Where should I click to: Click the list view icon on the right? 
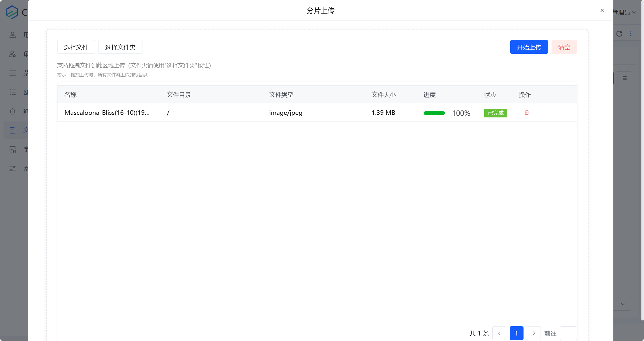coord(624,78)
